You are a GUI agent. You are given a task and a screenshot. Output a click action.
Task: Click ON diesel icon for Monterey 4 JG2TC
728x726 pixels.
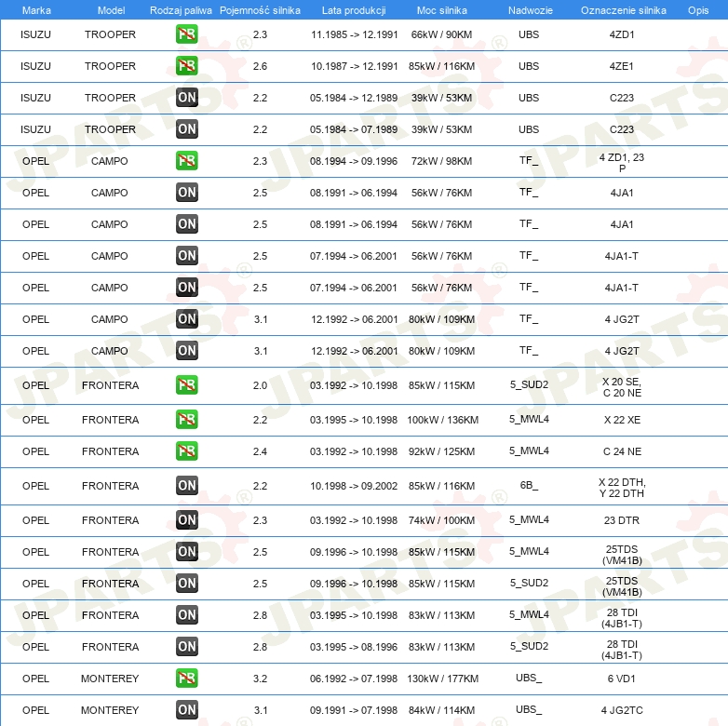(x=186, y=710)
